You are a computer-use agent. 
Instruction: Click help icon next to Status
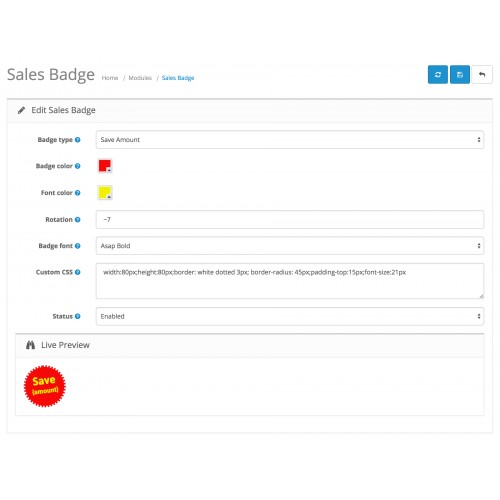pyautogui.click(x=78, y=316)
